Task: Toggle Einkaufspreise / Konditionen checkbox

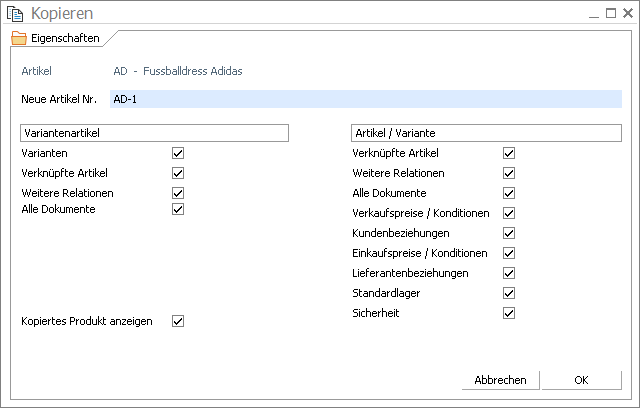Action: (x=509, y=253)
